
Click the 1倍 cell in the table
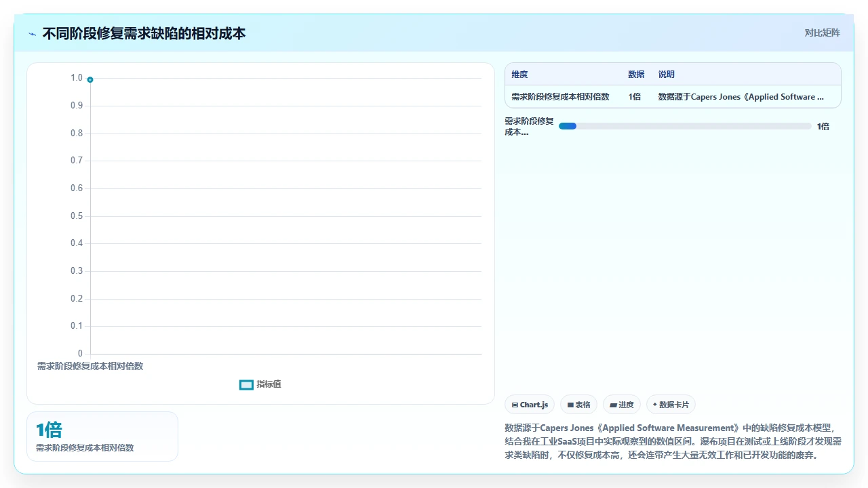[x=635, y=97]
